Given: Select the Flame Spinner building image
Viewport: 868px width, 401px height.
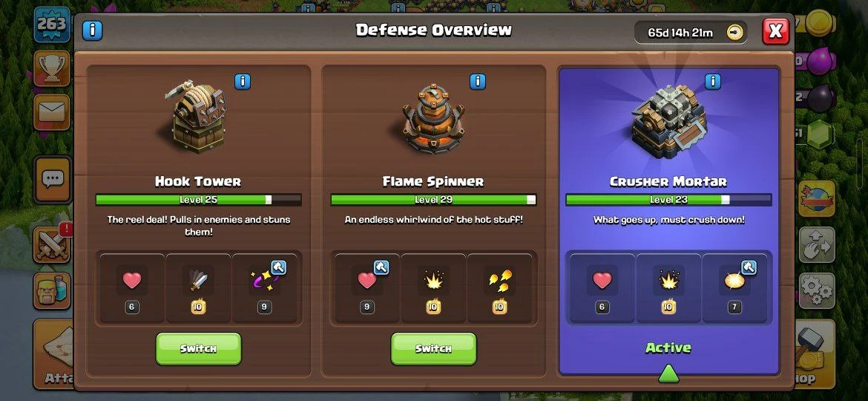Looking at the screenshot, I should (433, 119).
